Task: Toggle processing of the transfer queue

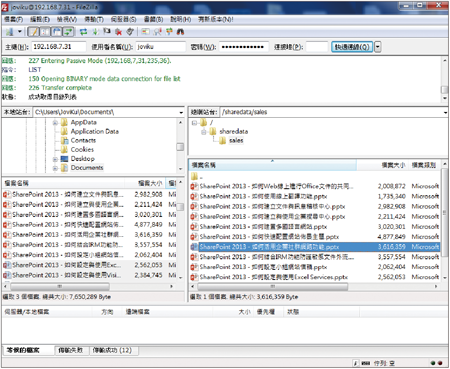Action: click(x=95, y=32)
